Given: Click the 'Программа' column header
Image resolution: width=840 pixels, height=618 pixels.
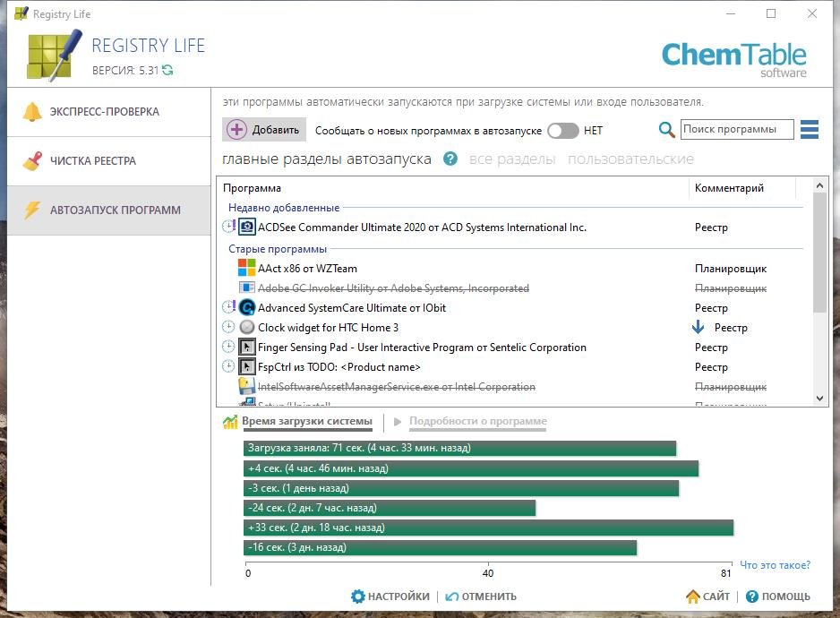Looking at the screenshot, I should point(252,188).
